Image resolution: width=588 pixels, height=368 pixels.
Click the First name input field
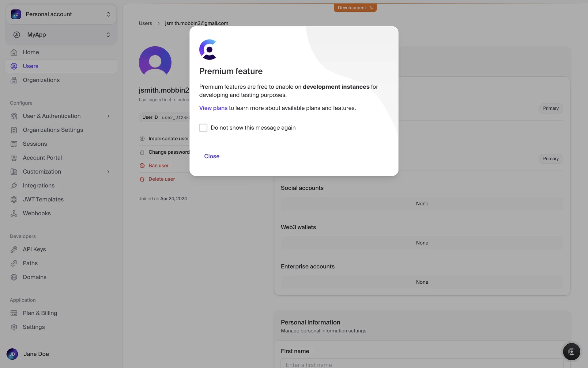click(422, 364)
